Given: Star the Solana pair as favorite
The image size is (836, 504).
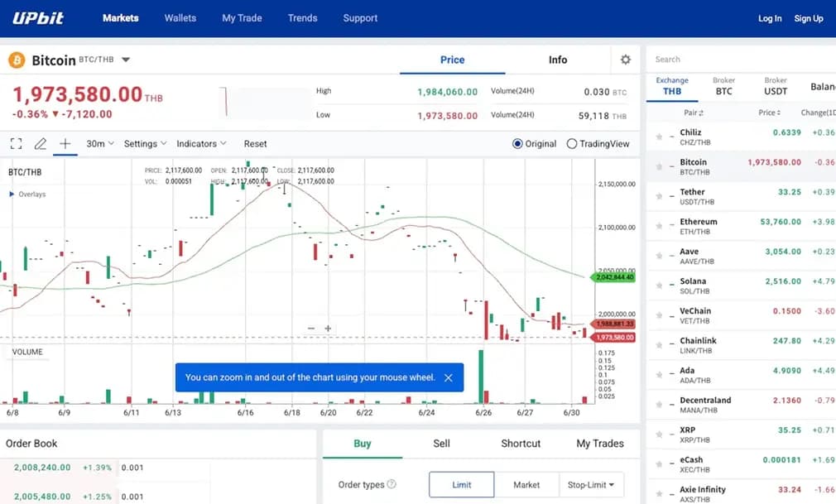Looking at the screenshot, I should (659, 286).
